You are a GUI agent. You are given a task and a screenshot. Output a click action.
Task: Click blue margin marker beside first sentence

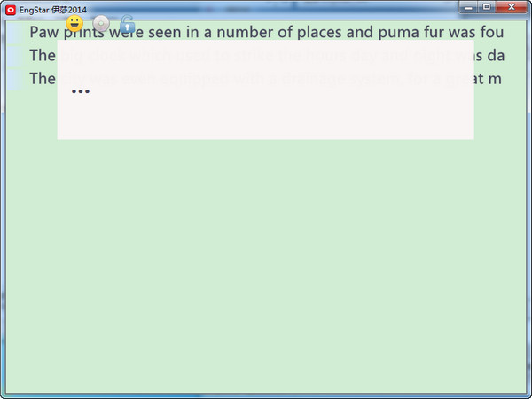coord(12,33)
